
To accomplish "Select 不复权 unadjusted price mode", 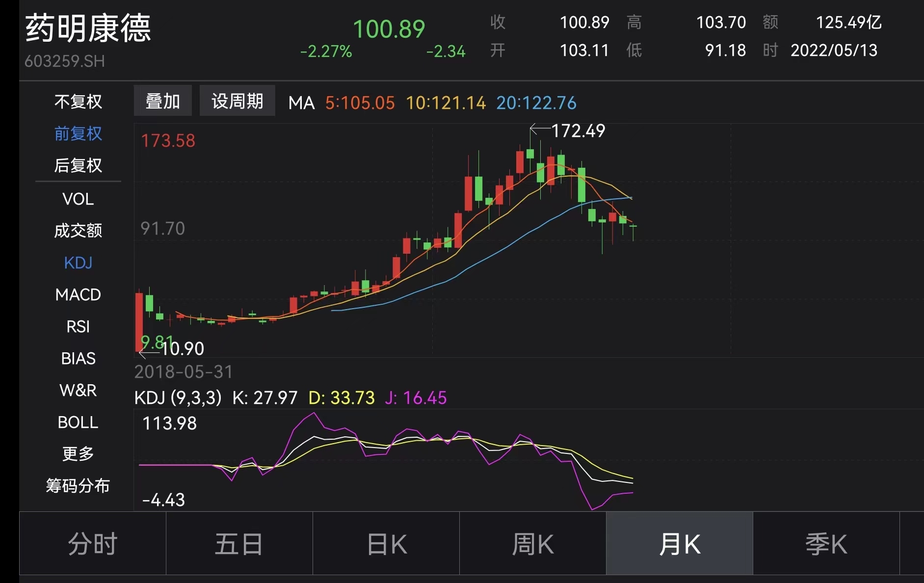I will pyautogui.click(x=78, y=102).
